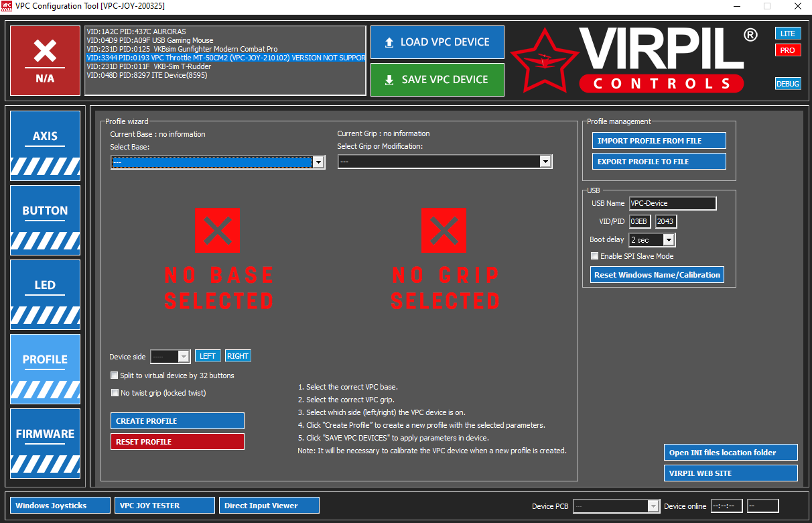Enable SPI Slave Mode checkbox
Image resolution: width=812 pixels, height=523 pixels.
point(594,256)
